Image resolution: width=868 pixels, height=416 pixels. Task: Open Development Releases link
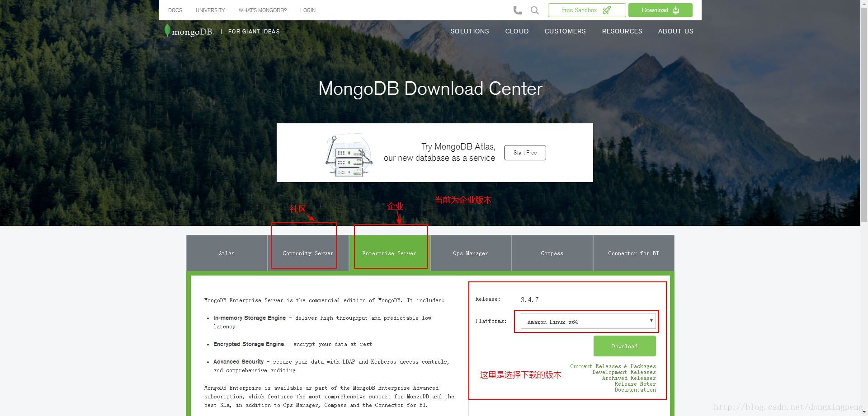point(624,372)
